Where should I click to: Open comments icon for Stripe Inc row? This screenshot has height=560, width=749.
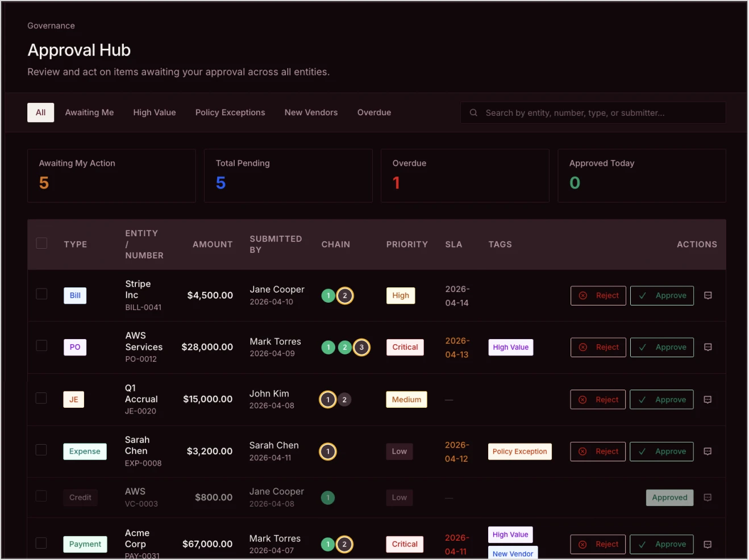(708, 295)
